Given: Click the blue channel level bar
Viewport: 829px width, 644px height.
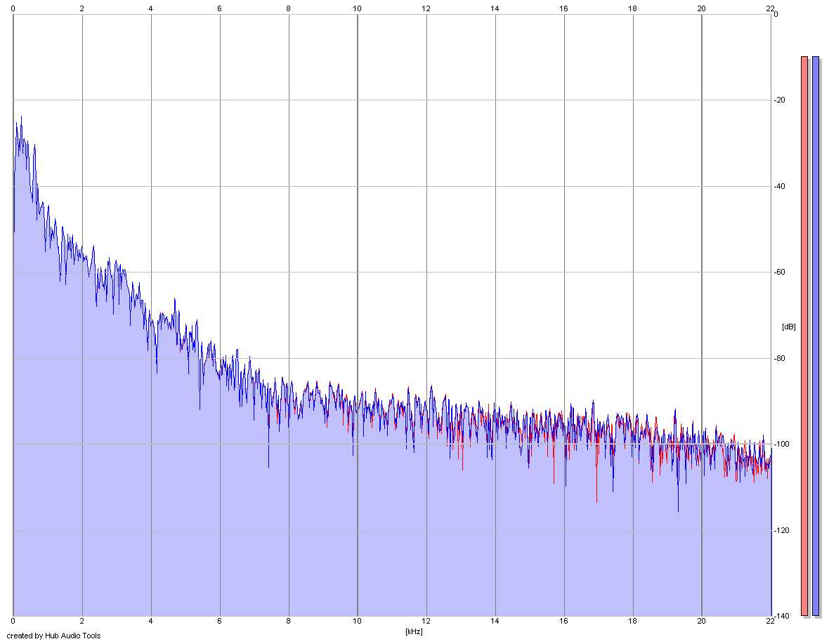Looking at the screenshot, I should [816, 336].
